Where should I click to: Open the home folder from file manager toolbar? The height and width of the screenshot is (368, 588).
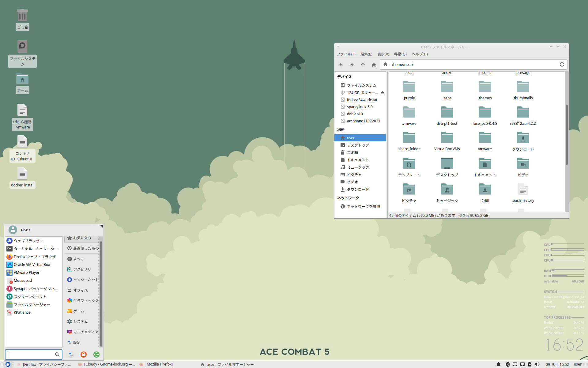point(374,65)
